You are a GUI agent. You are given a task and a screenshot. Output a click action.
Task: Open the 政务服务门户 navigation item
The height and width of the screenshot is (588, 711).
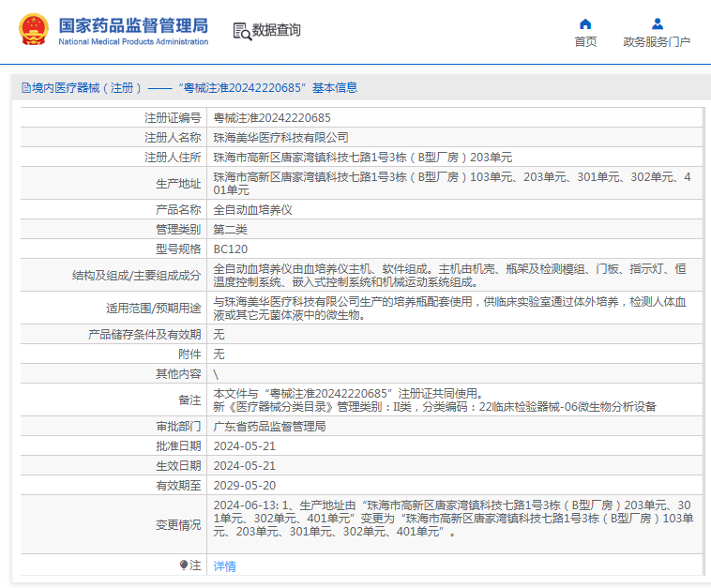point(657,42)
